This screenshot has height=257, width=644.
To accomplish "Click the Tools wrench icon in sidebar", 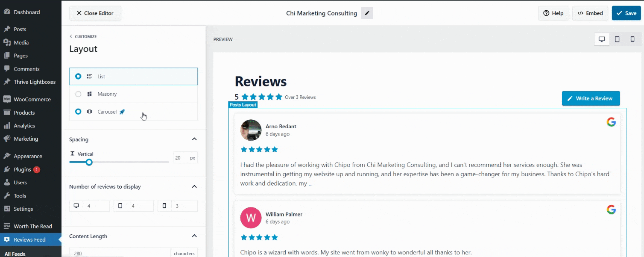I will coord(7,196).
